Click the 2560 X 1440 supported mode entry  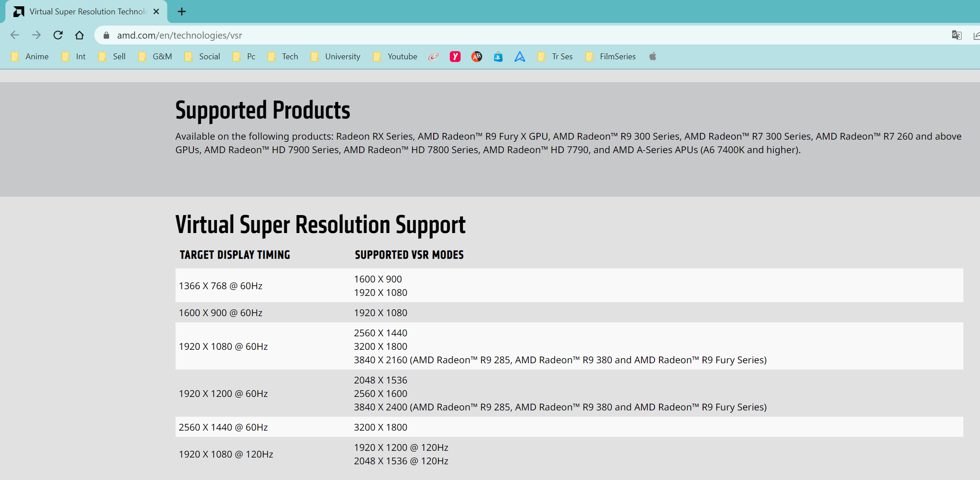click(x=381, y=333)
